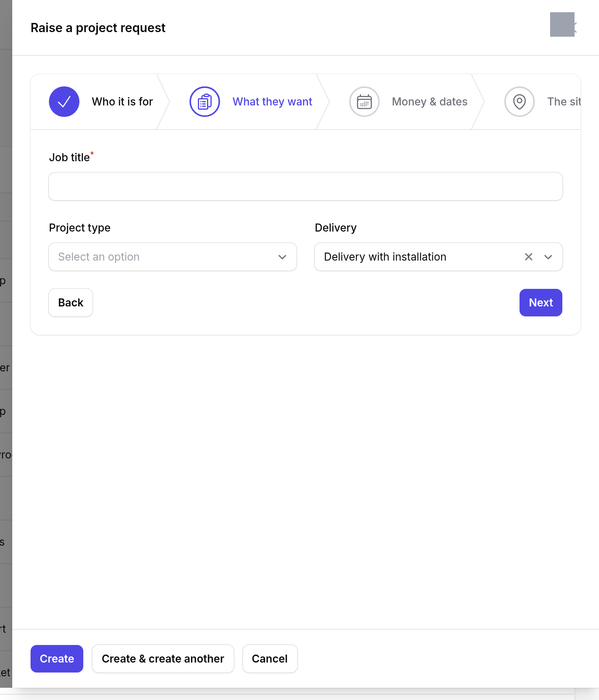This screenshot has height=700, width=599.
Task: Open the Project type dropdown
Action: (173, 257)
